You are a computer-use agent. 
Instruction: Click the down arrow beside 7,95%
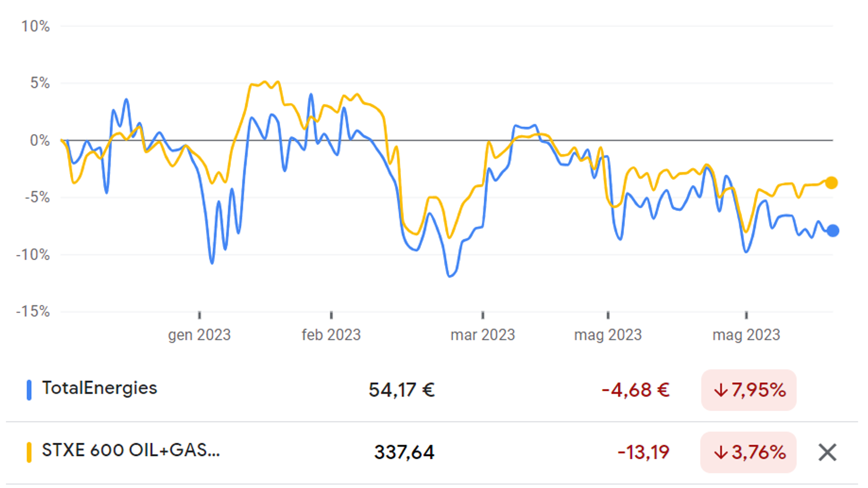click(720, 391)
